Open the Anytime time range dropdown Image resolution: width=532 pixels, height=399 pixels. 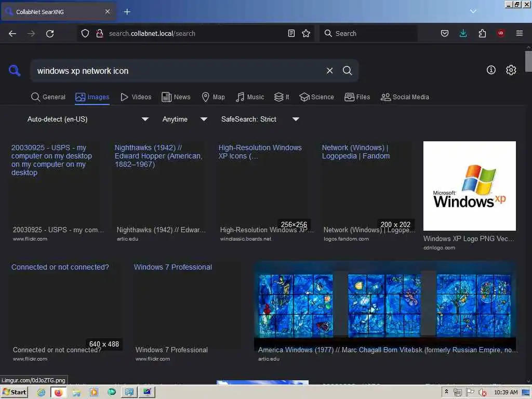click(184, 119)
